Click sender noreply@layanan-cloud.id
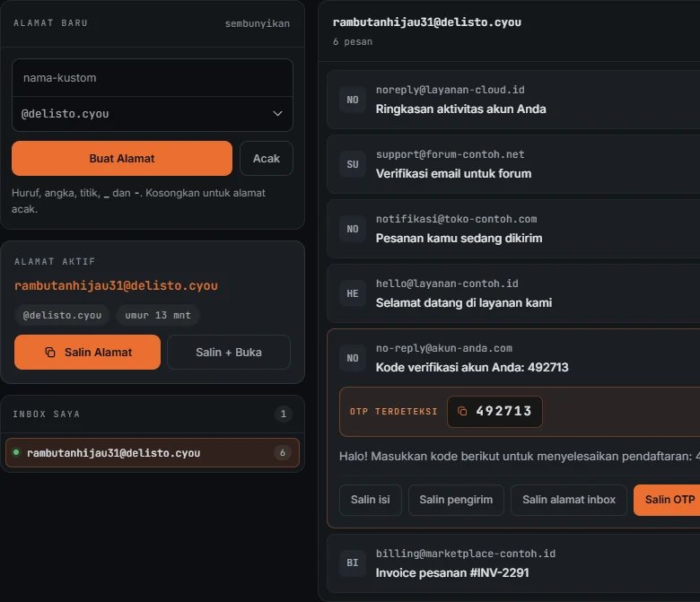 (x=450, y=90)
